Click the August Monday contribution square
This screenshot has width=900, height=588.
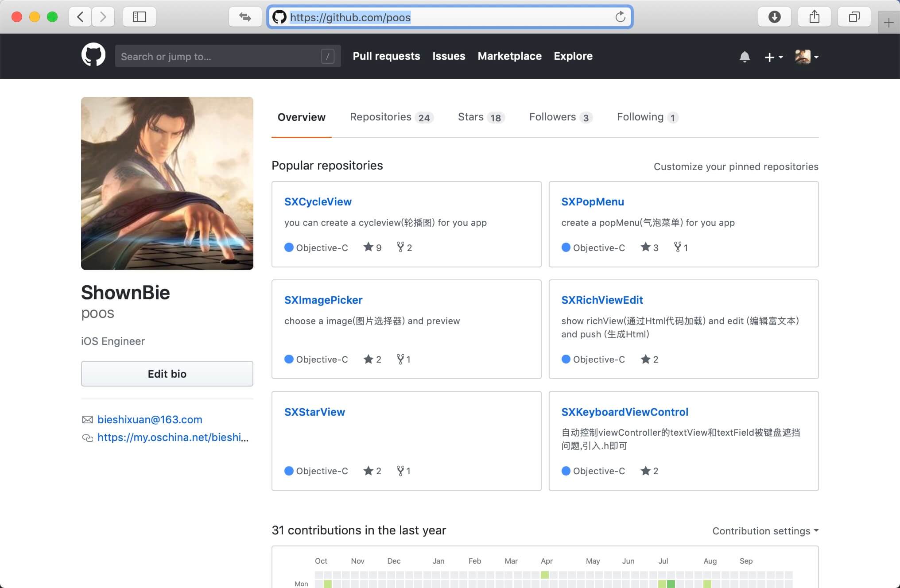tap(707, 584)
